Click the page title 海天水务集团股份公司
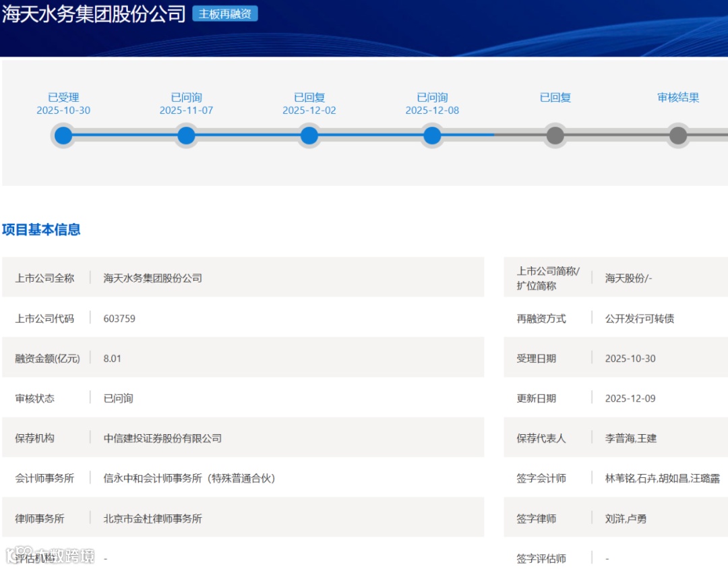 (x=94, y=14)
